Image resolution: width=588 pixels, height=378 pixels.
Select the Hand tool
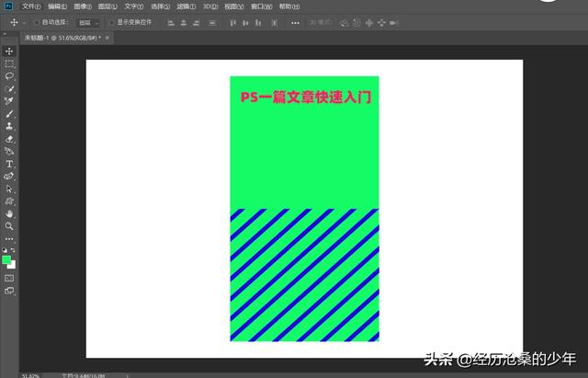pos(9,214)
